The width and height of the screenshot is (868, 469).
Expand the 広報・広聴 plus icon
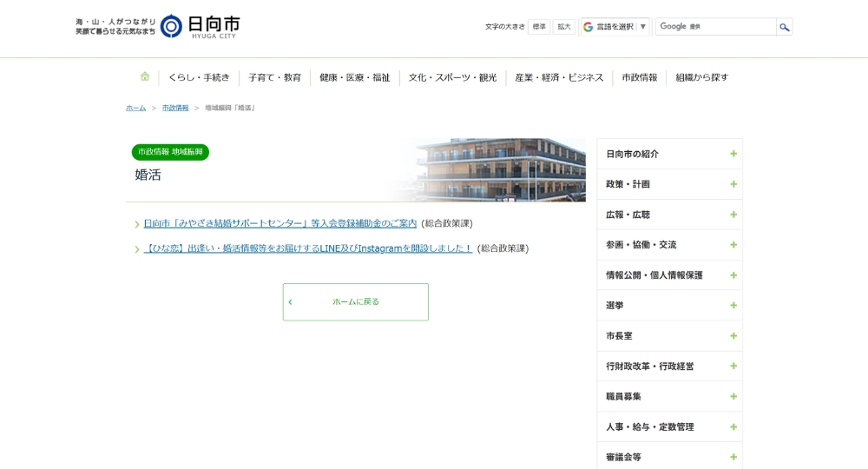click(733, 215)
